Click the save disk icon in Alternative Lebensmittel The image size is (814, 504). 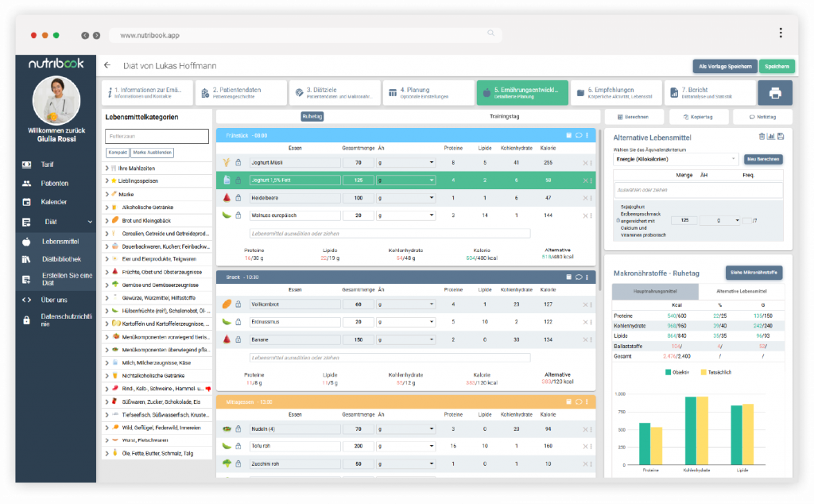click(781, 137)
